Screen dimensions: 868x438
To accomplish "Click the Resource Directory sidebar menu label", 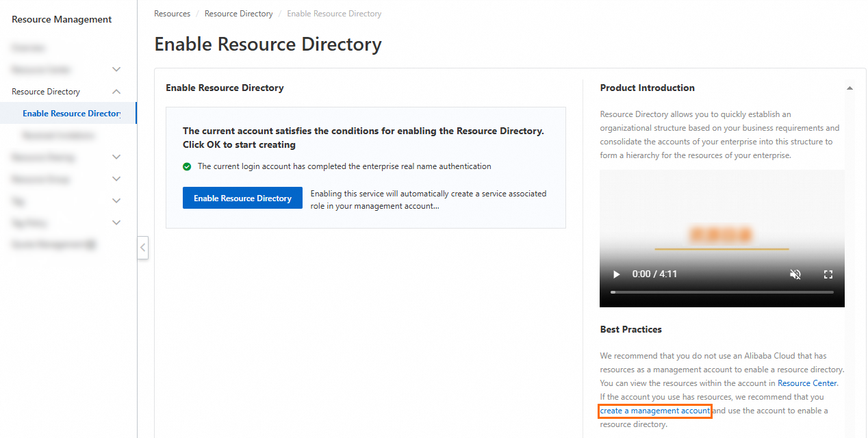I will 46,92.
